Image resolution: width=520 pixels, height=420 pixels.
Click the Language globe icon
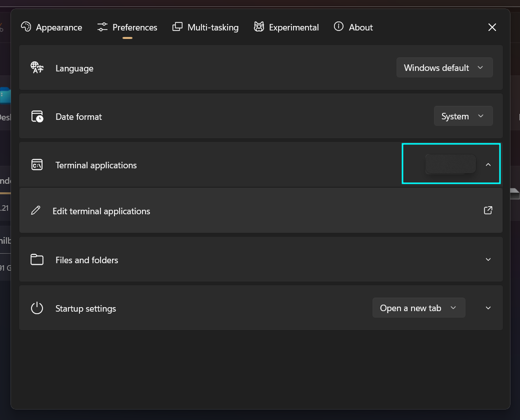(x=36, y=67)
